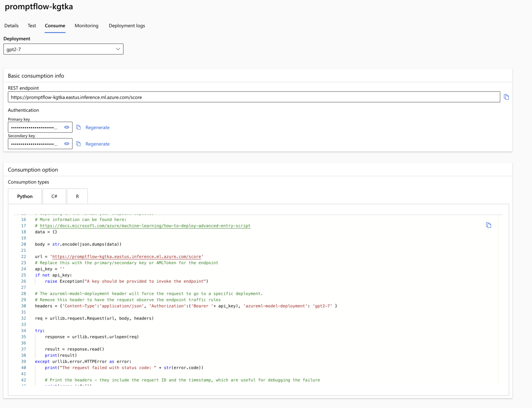This screenshot has width=532, height=408.
Task: Reveal the primary key value
Action: pyautogui.click(x=66, y=127)
